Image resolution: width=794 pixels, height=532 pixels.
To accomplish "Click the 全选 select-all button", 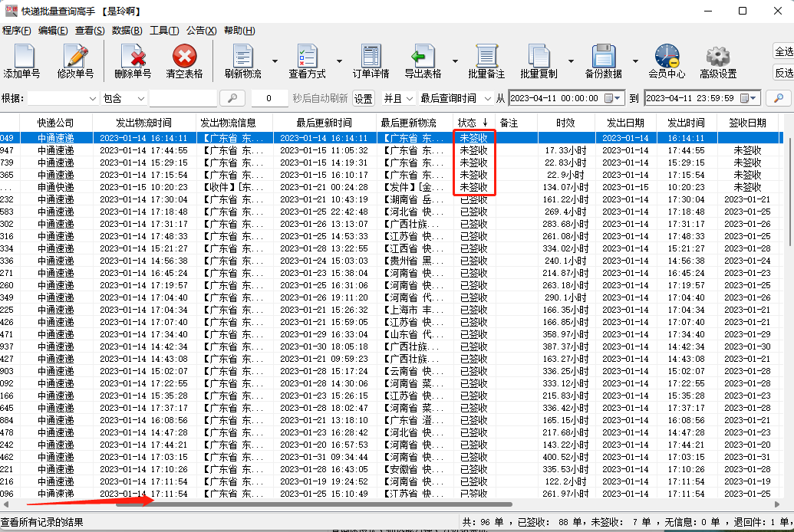I will pyautogui.click(x=783, y=51).
